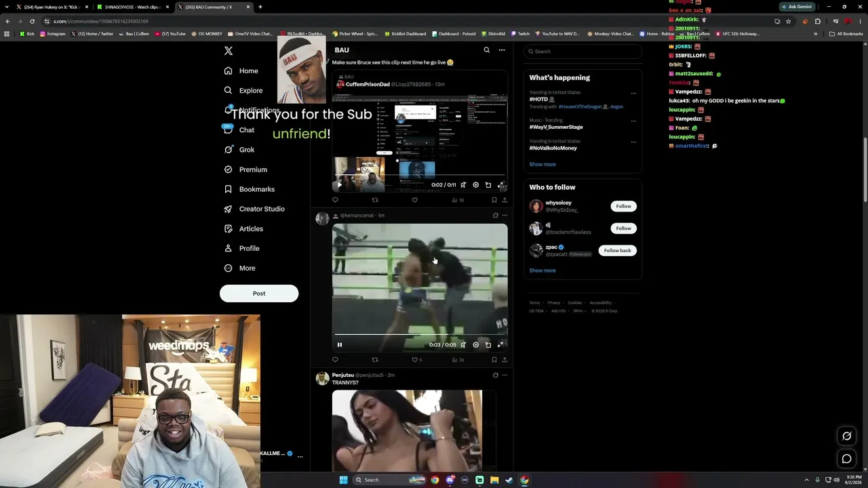Bookmark the @kemancenat boxing video post
This screenshot has height=488, width=868.
coord(494,360)
